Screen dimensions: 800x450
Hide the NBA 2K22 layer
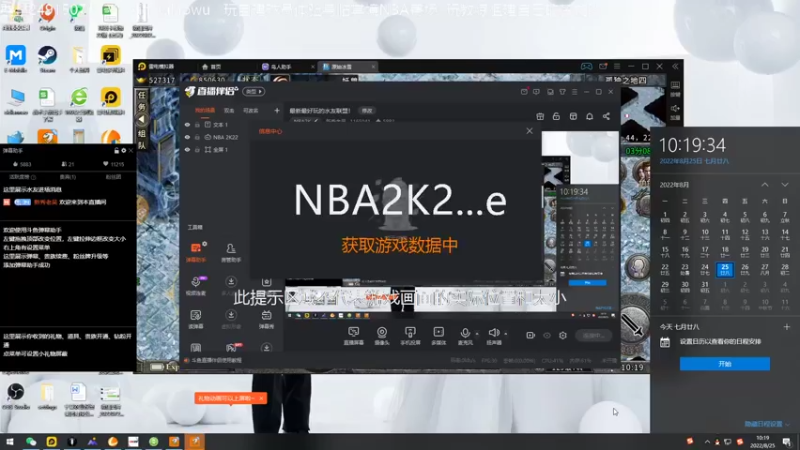(187, 137)
